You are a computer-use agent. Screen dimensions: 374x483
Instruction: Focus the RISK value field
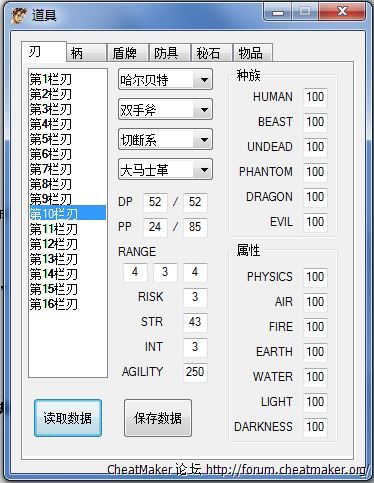coord(195,297)
